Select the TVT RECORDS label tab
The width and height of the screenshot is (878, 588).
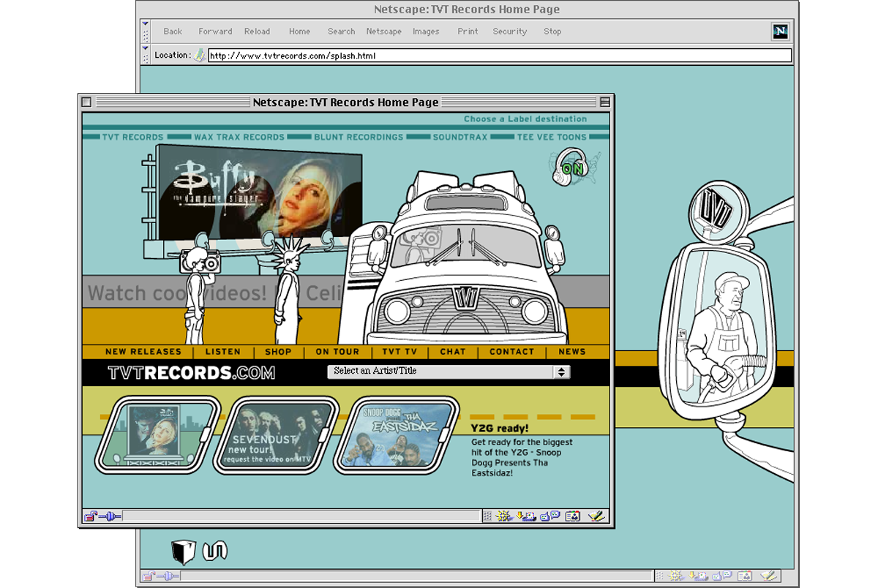[x=132, y=137]
